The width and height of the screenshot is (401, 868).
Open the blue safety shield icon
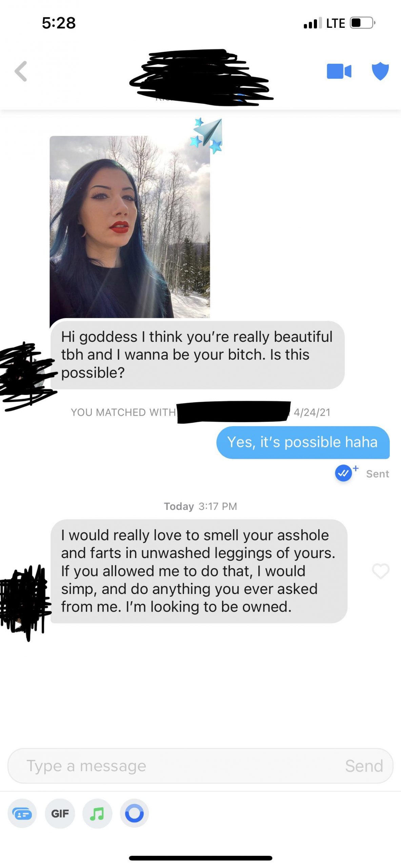tap(380, 71)
